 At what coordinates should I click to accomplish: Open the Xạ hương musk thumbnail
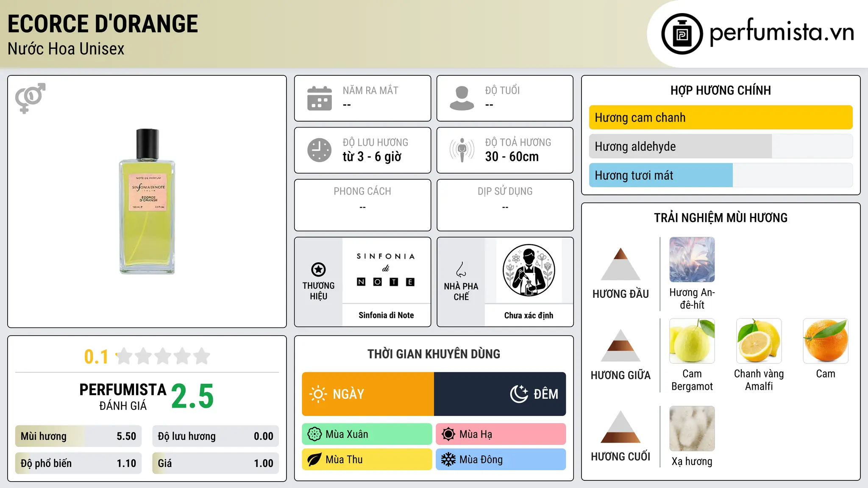pos(692,429)
